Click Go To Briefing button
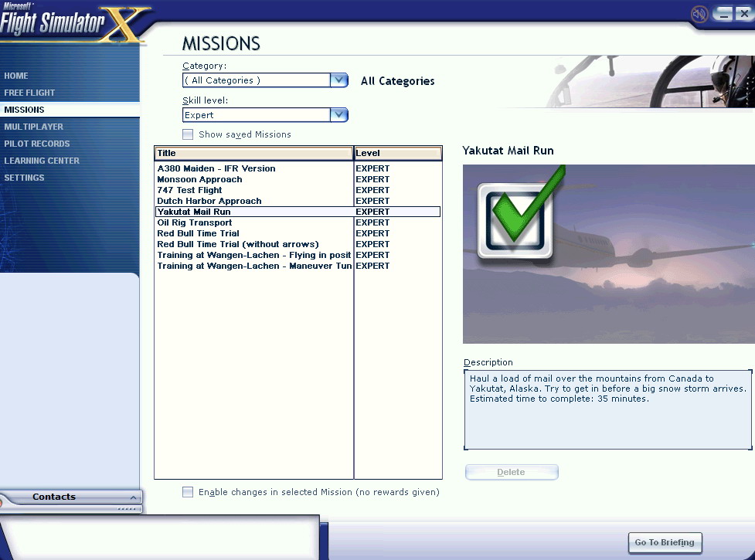Viewport: 755px width, 560px height. click(665, 543)
